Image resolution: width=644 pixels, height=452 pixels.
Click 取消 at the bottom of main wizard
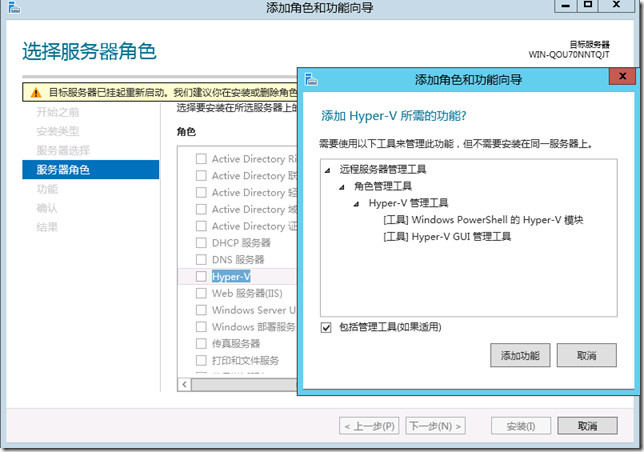(x=587, y=426)
